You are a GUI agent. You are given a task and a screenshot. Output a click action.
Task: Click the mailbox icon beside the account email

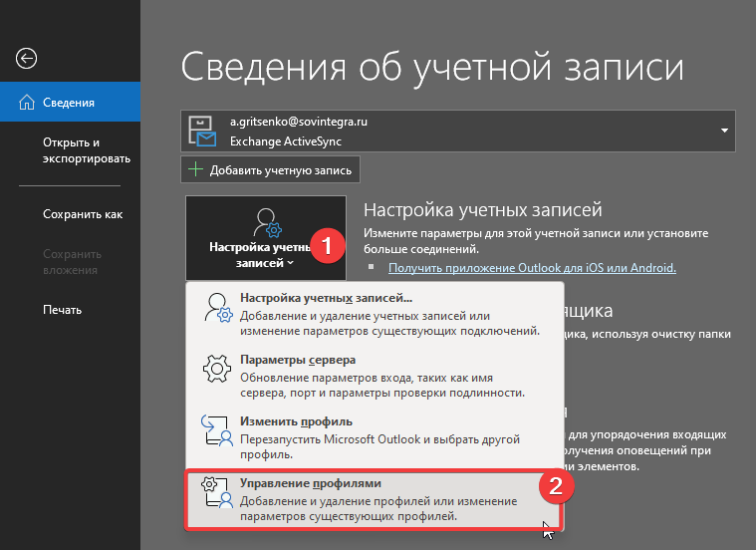[x=203, y=132]
